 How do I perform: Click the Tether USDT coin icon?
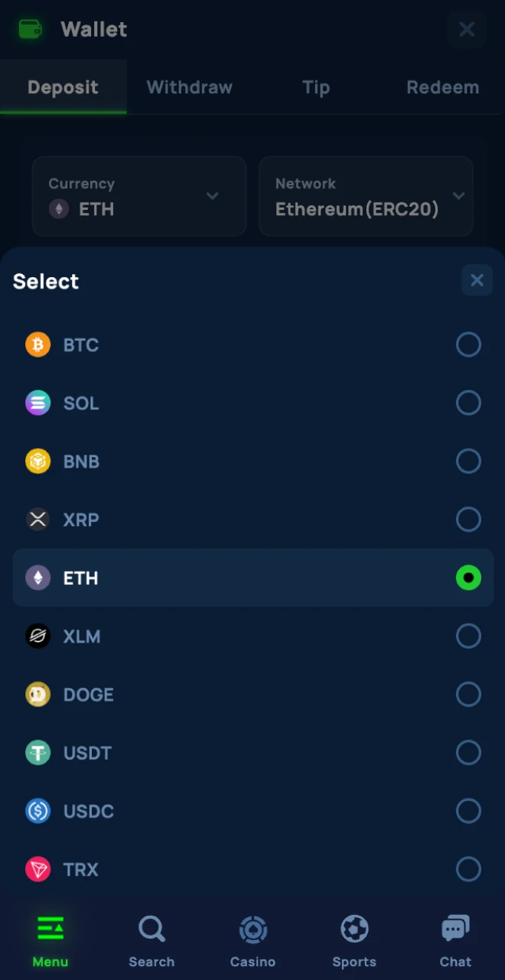pyautogui.click(x=38, y=753)
